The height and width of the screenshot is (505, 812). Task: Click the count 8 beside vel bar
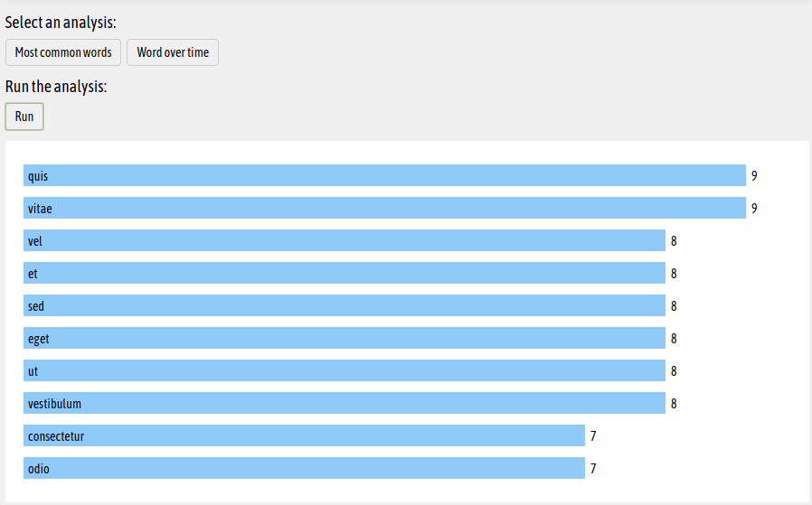pyautogui.click(x=674, y=241)
